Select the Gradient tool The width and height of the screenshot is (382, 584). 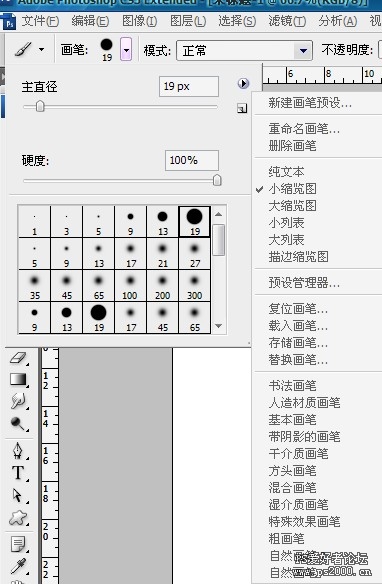point(18,380)
